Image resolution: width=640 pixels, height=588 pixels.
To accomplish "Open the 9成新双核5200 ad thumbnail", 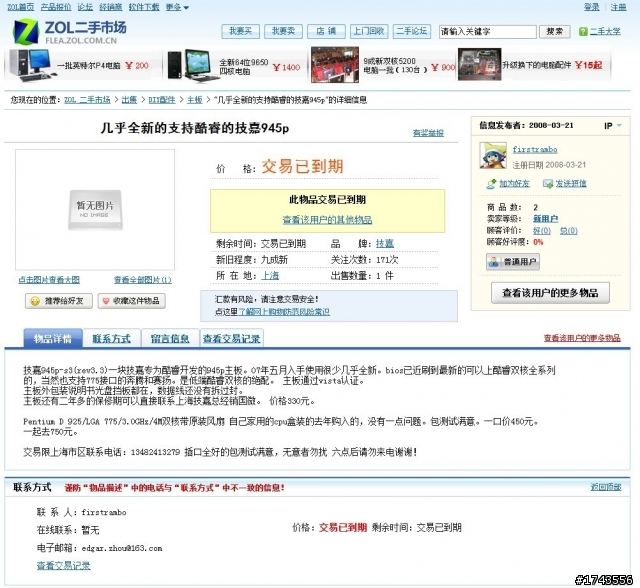I will click(335, 65).
